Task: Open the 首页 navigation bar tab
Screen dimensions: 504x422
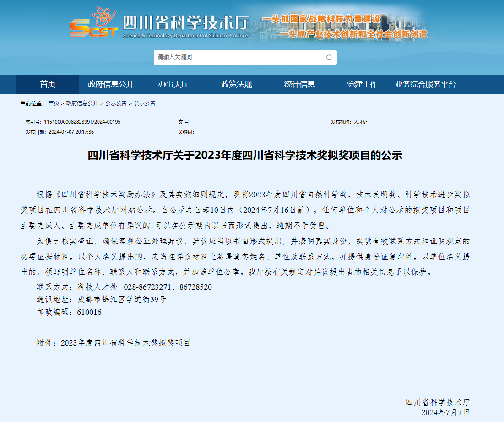Action: [48, 84]
